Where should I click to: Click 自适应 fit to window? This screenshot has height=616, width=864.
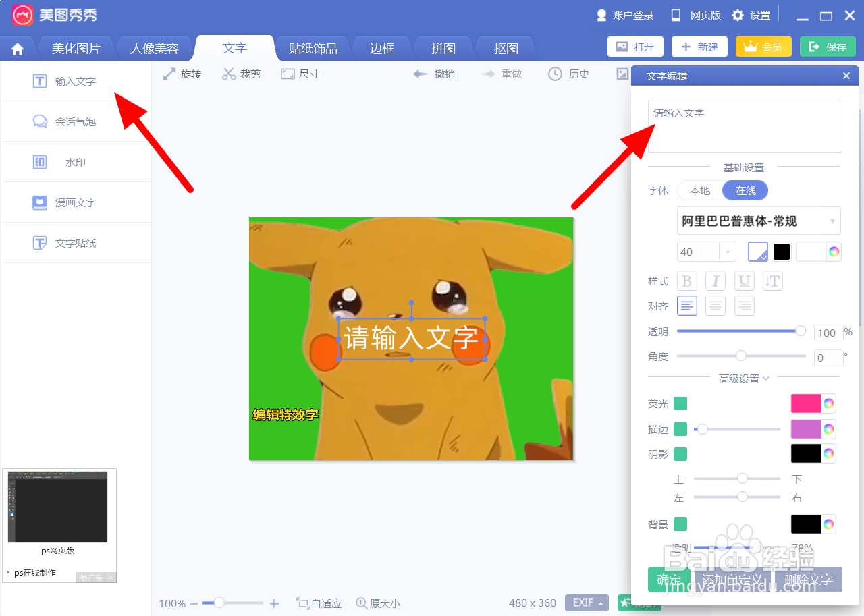tap(319, 603)
